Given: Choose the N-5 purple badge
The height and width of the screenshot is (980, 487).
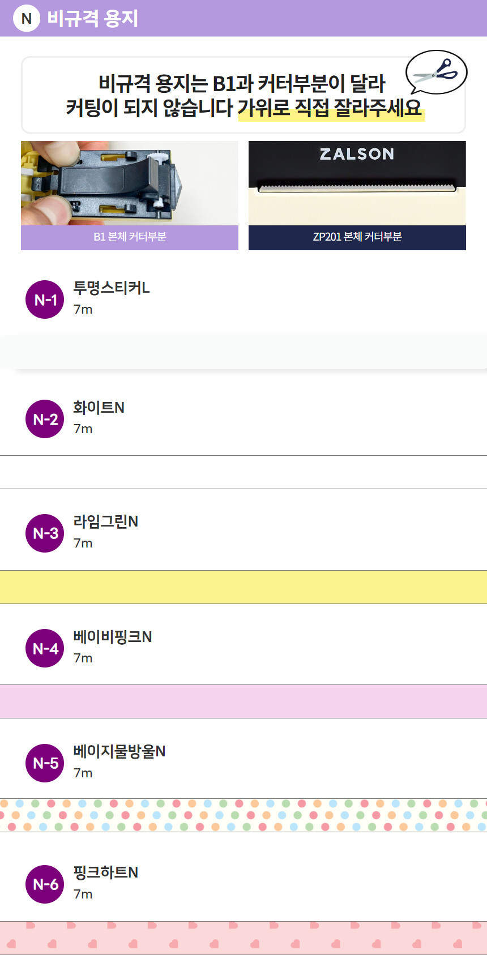Looking at the screenshot, I should click(45, 763).
